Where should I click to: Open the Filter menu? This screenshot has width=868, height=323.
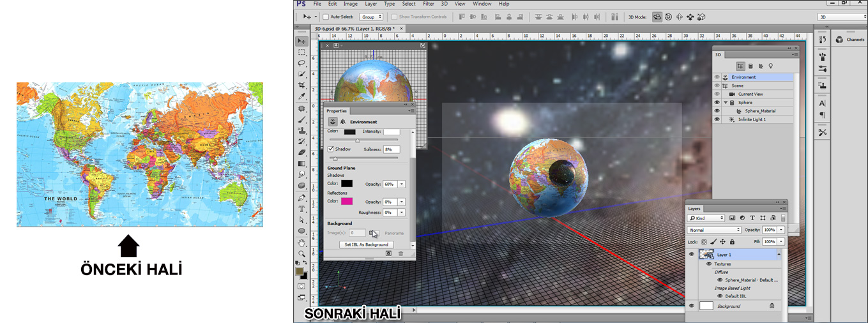(429, 4)
